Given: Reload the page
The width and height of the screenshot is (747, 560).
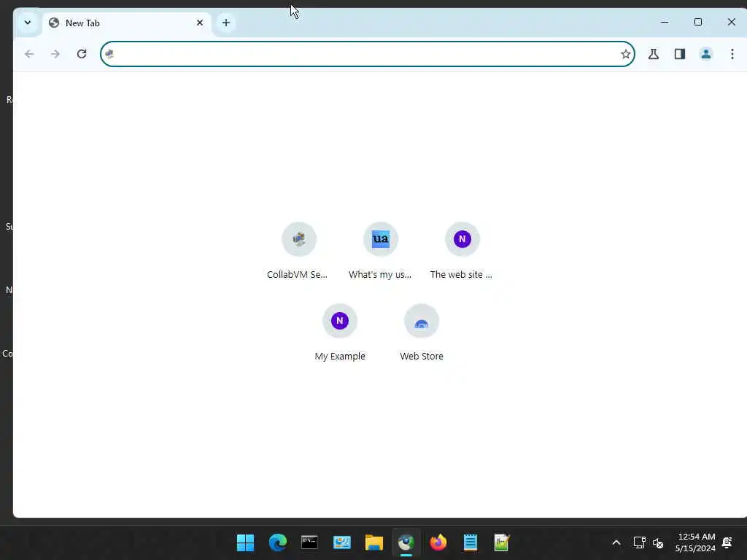Looking at the screenshot, I should [82, 54].
